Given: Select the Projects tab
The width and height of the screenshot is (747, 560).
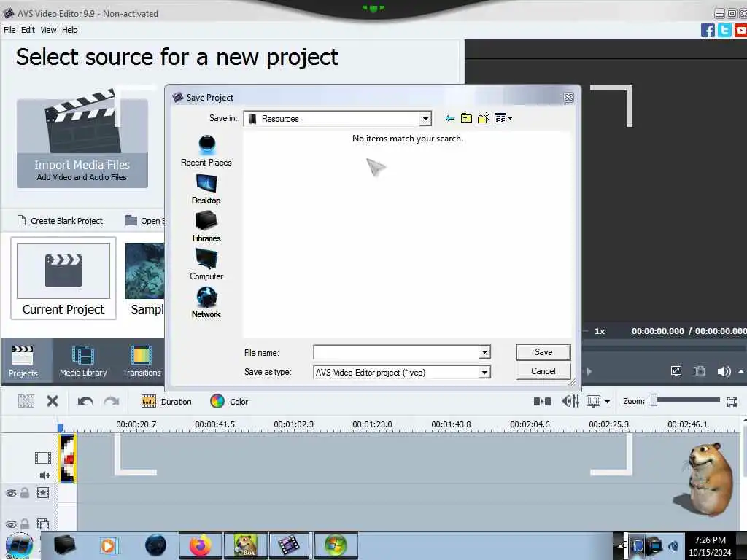Looking at the screenshot, I should pos(23,362).
